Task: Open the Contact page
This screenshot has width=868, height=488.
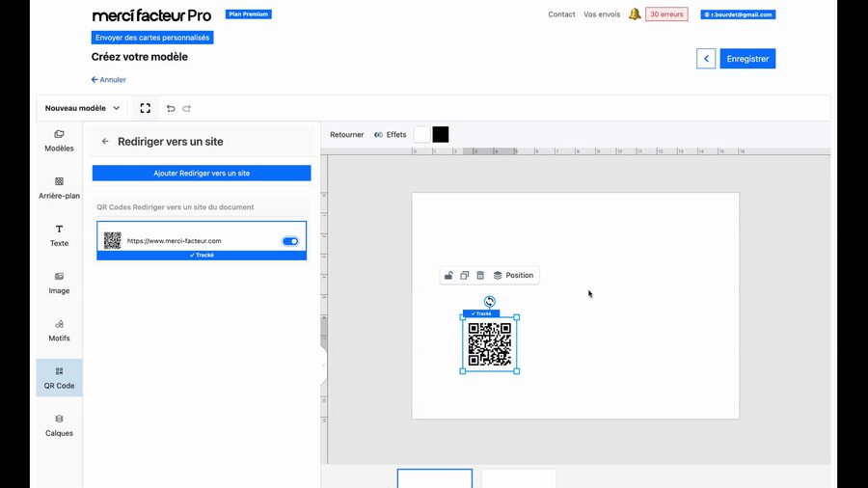Action: click(561, 14)
